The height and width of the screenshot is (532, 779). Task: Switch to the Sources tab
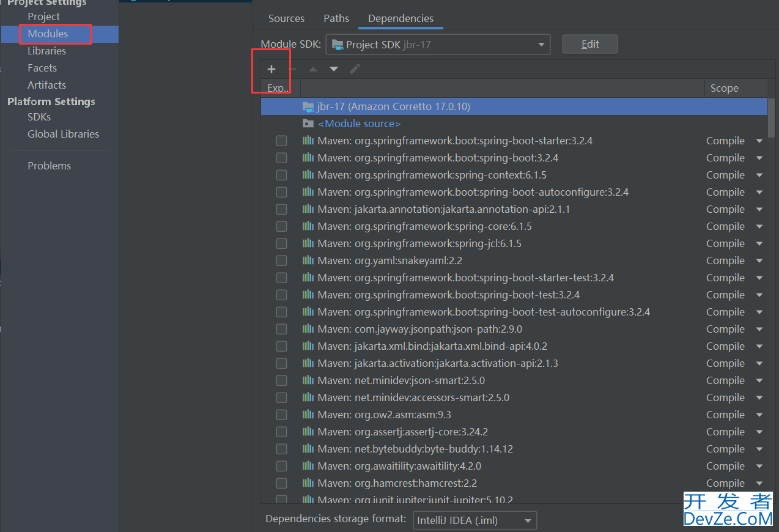click(286, 18)
